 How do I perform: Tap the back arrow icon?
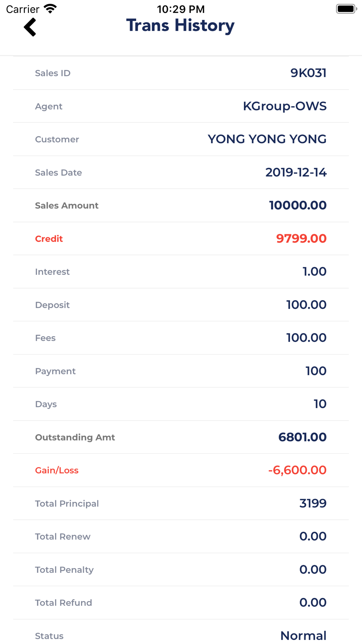pyautogui.click(x=30, y=27)
